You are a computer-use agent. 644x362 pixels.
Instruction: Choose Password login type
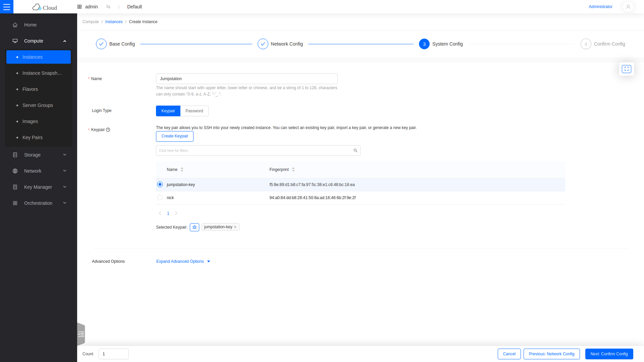194,111
